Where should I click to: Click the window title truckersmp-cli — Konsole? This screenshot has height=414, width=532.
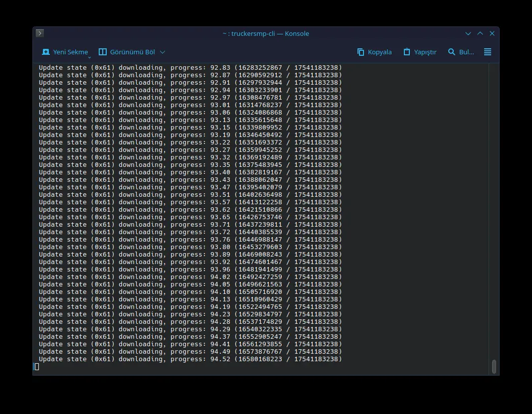click(266, 33)
